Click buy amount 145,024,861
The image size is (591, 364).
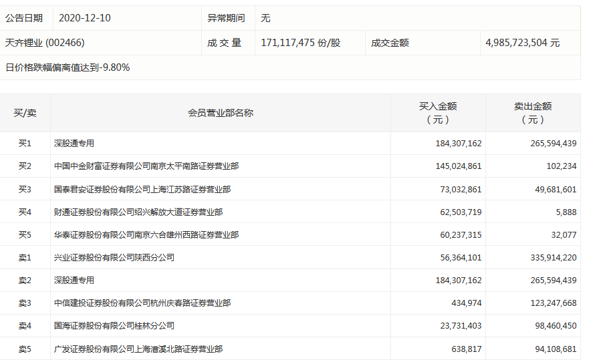point(459,166)
